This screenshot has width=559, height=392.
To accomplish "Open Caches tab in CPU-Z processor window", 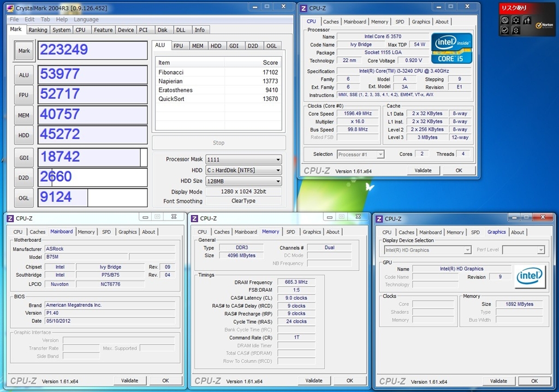I will (x=331, y=22).
